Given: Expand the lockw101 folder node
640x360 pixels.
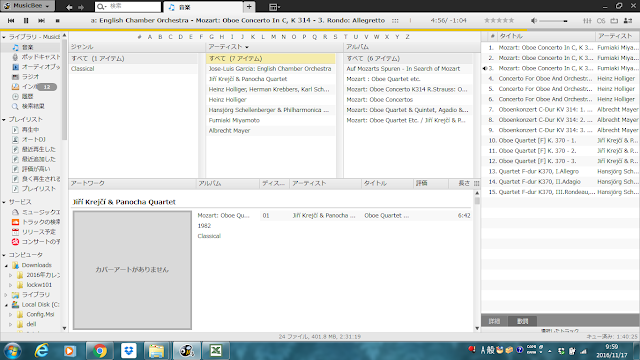Looking at the screenshot, I should coord(11,285).
